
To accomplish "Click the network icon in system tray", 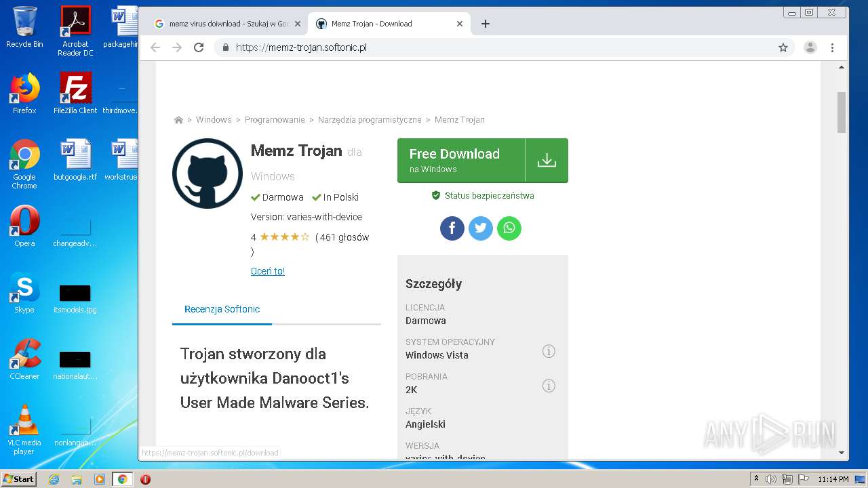I will [787, 479].
